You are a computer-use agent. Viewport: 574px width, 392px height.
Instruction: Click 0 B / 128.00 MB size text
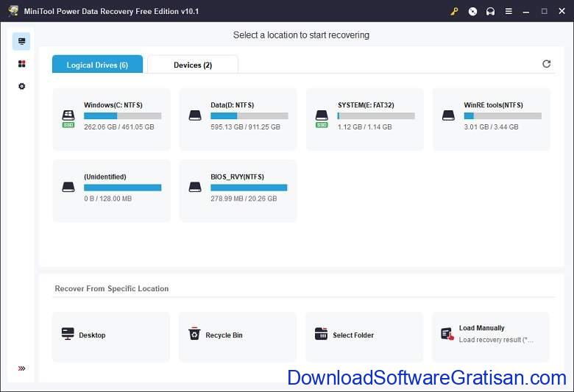108,199
